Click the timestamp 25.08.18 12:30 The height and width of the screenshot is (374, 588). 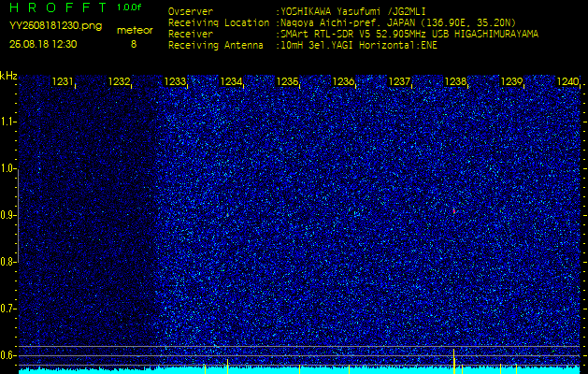pos(43,44)
